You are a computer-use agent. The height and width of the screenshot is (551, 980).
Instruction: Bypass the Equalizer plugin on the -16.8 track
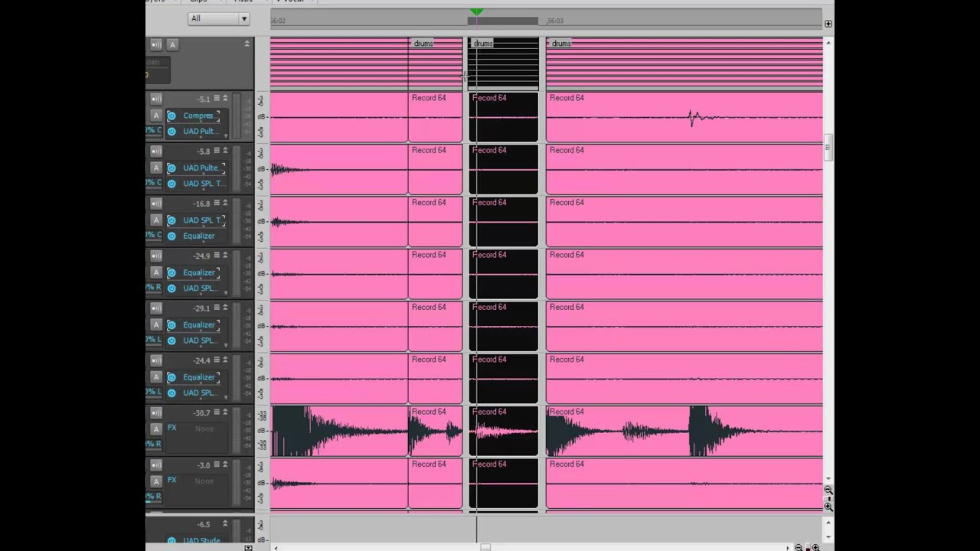point(171,236)
